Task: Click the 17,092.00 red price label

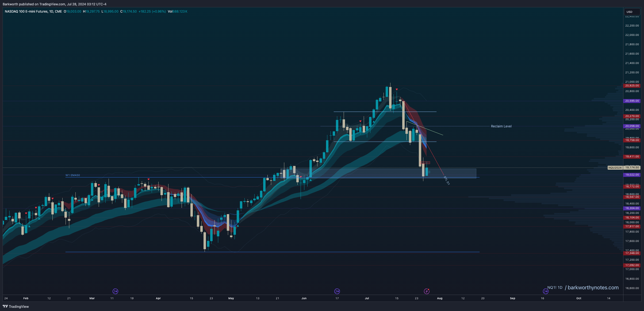Action: (632, 265)
